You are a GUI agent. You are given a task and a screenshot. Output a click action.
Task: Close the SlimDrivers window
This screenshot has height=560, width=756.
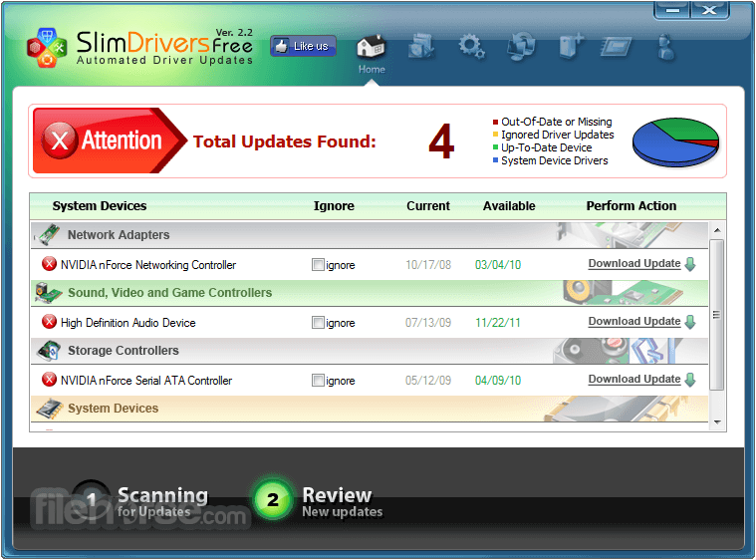click(x=709, y=10)
